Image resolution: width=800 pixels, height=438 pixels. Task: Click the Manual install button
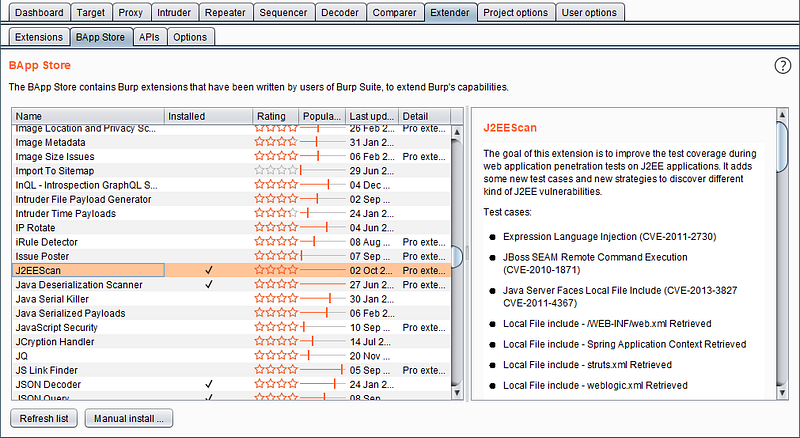point(129,418)
